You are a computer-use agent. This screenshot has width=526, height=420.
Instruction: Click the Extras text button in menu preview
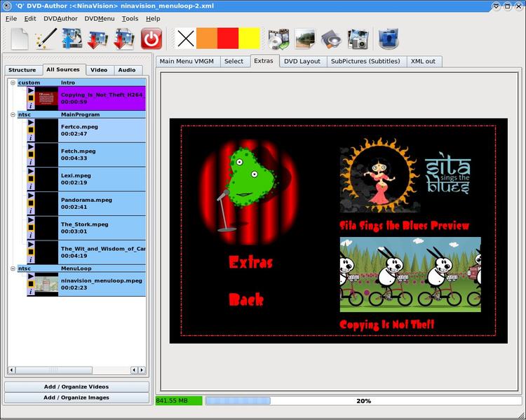pos(250,262)
